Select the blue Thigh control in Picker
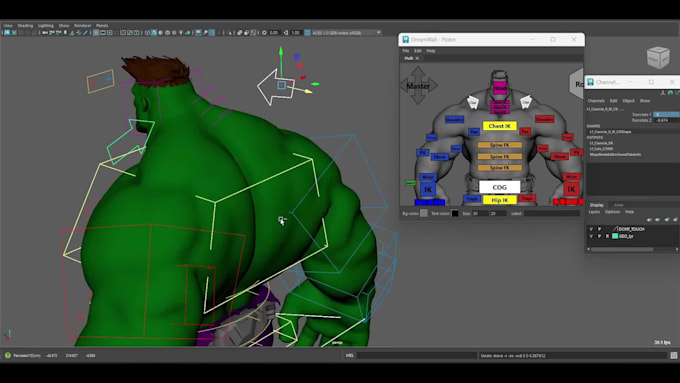The image size is (680, 383). (472, 199)
